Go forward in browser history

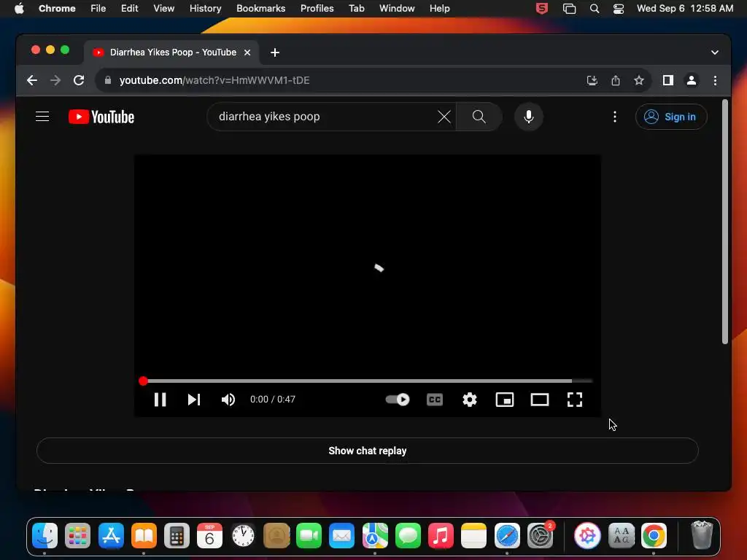(55, 80)
